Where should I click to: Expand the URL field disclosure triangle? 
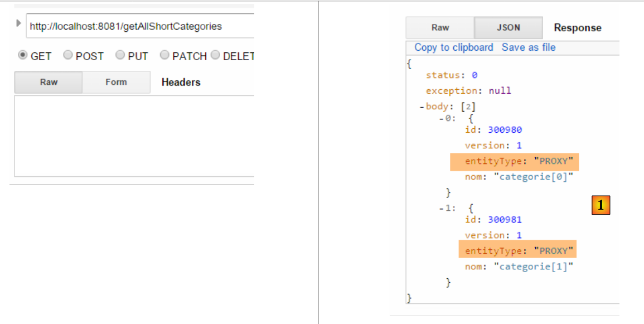click(x=18, y=23)
